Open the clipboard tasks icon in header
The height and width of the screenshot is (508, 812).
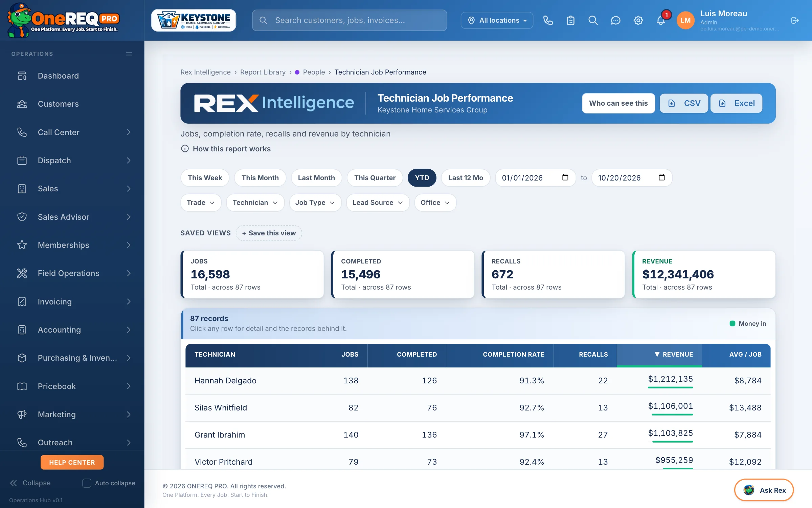click(570, 20)
